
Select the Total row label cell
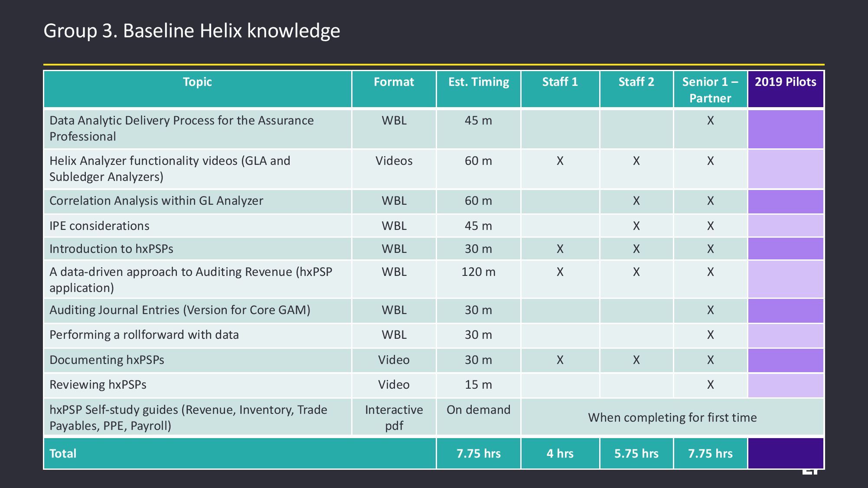tap(63, 454)
